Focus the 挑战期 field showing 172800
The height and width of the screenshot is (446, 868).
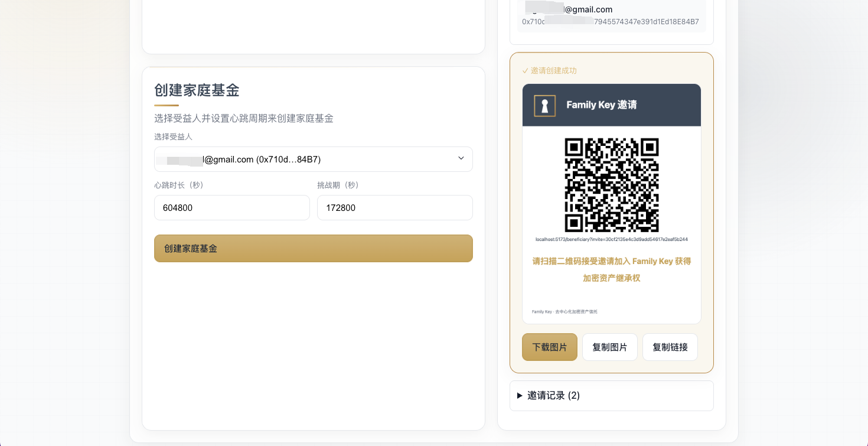(394, 208)
